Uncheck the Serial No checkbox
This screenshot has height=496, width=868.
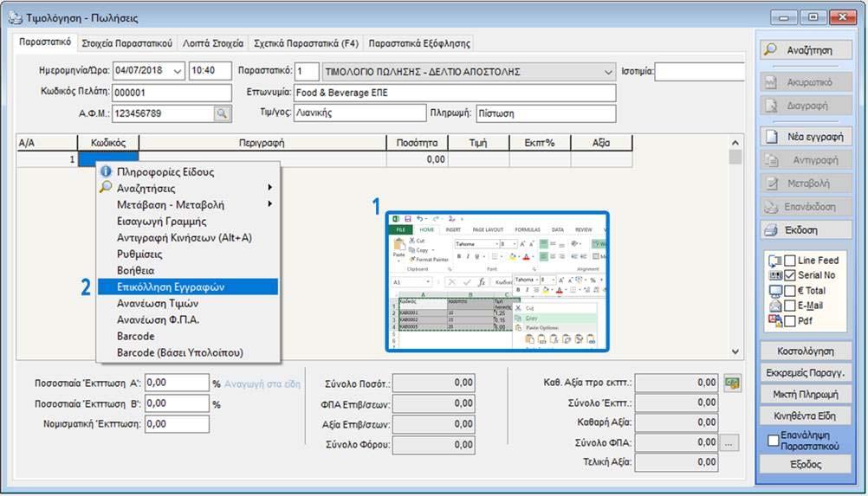[790, 275]
